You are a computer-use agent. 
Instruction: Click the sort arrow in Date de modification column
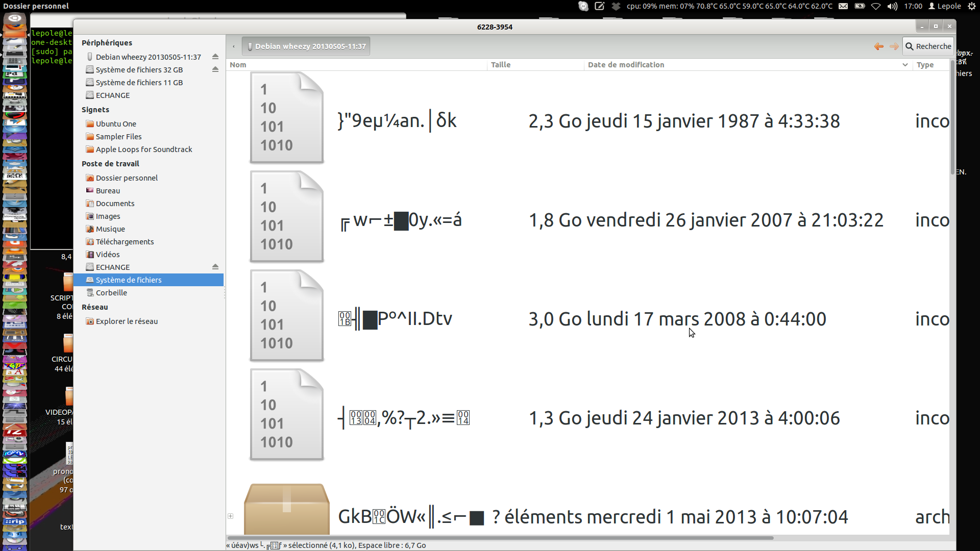[905, 65]
